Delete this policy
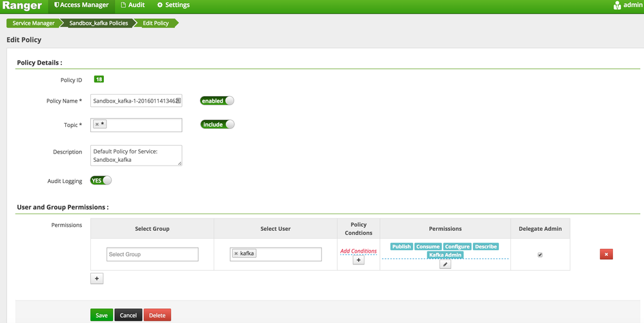The image size is (644, 323). (x=157, y=315)
